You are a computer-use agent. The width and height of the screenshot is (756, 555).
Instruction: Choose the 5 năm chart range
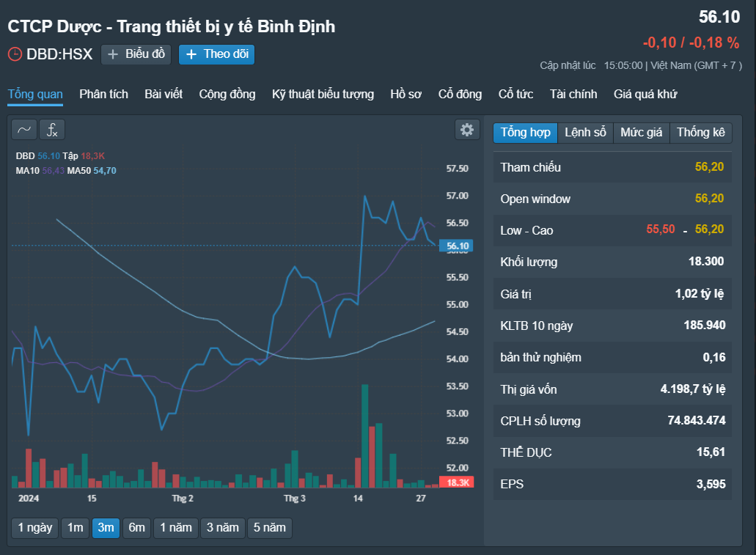(270, 528)
